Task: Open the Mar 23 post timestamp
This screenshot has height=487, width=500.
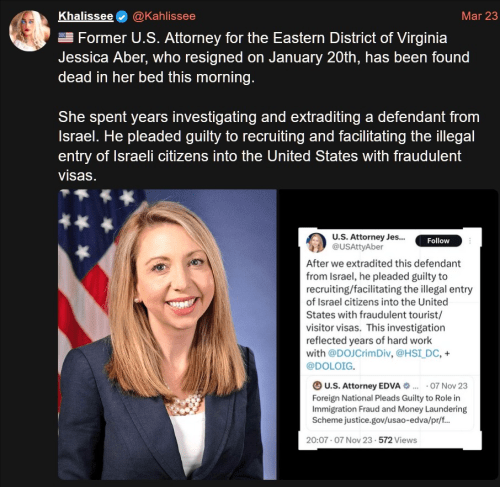Action: point(479,16)
